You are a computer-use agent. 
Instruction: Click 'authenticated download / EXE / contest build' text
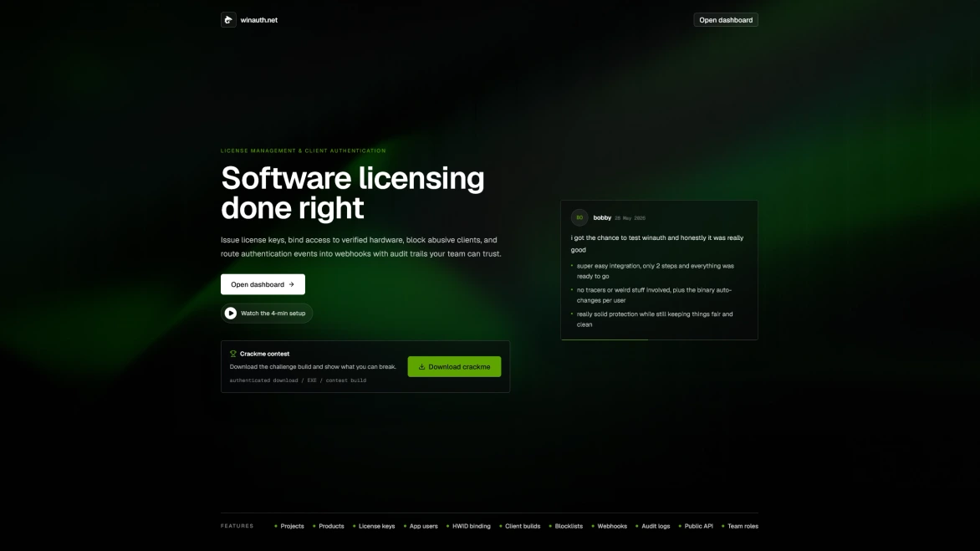(298, 380)
